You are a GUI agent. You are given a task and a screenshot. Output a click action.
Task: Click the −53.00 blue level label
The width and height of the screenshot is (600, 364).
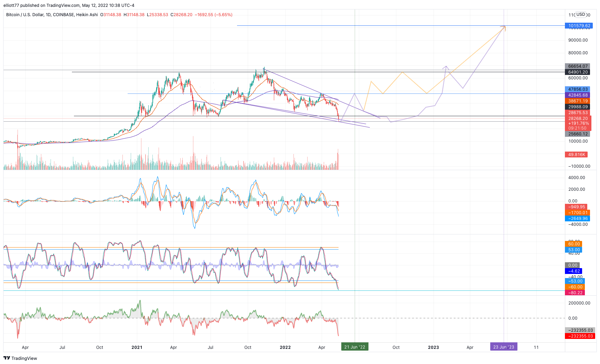coord(575,281)
